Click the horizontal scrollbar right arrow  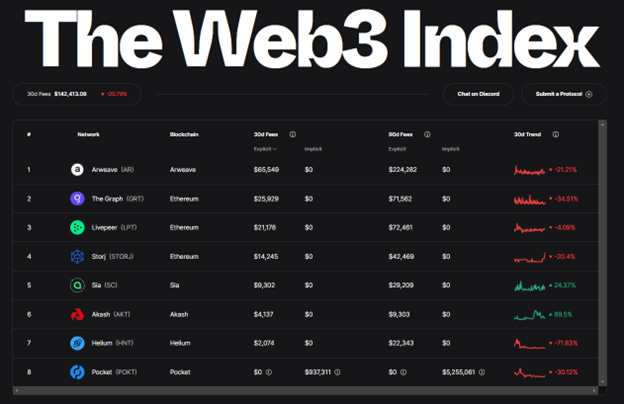(x=594, y=390)
